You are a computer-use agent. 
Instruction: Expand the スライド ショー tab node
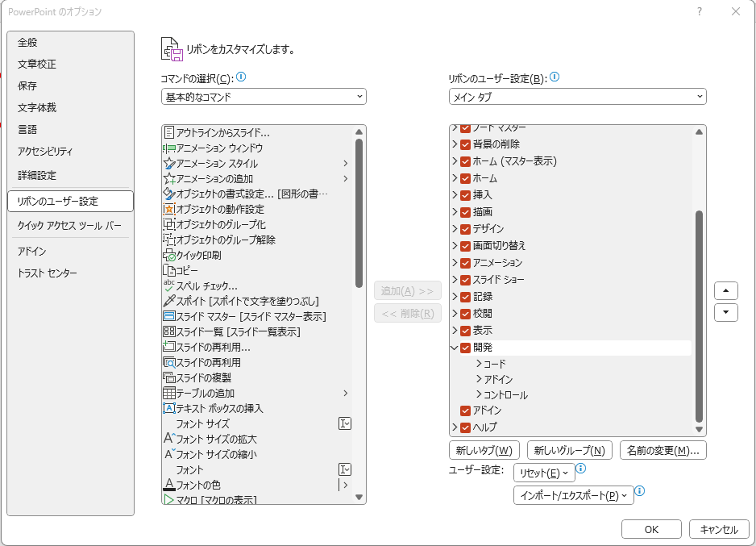(x=455, y=279)
